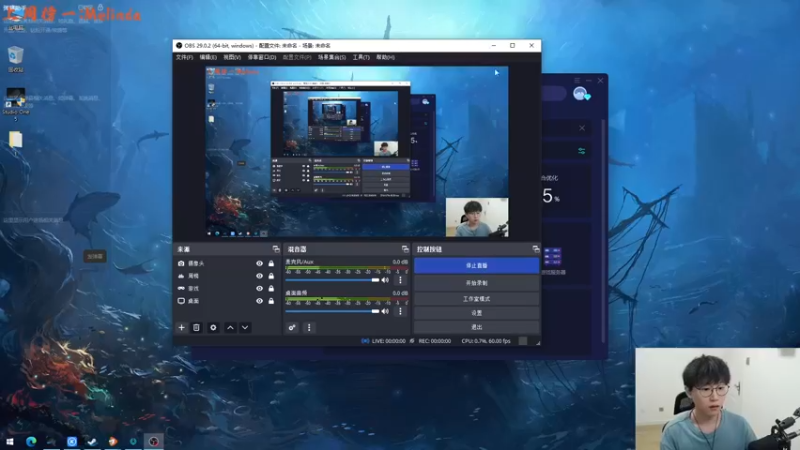Toggle eye icon of source directly under 摄像头
The width and height of the screenshot is (800, 450).
click(x=259, y=276)
